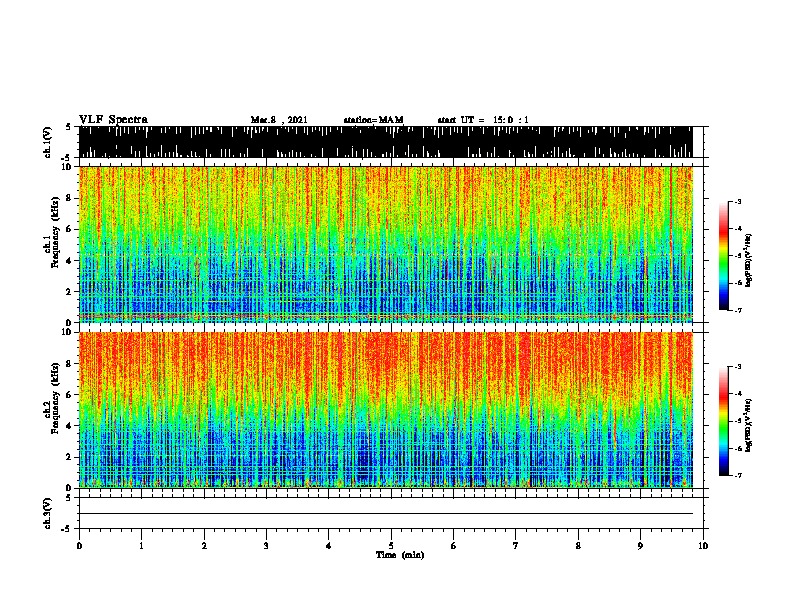Click the "station=MAM" header text

click(x=374, y=120)
